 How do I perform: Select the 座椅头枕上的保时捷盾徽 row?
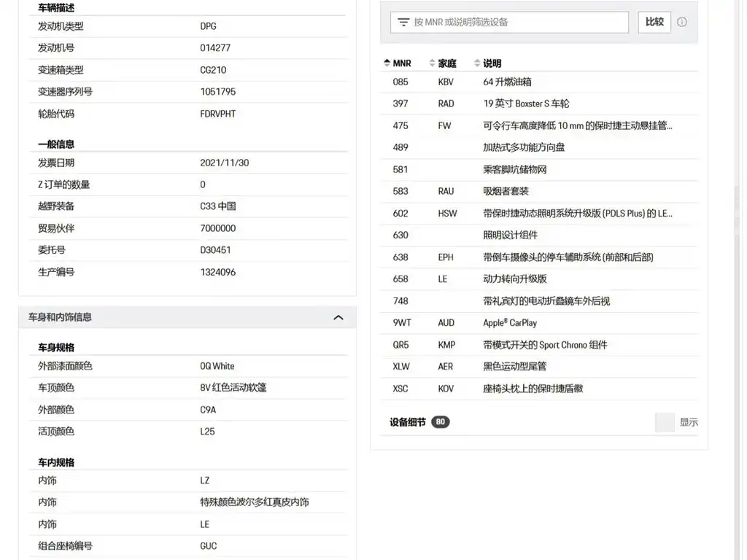coord(539,389)
